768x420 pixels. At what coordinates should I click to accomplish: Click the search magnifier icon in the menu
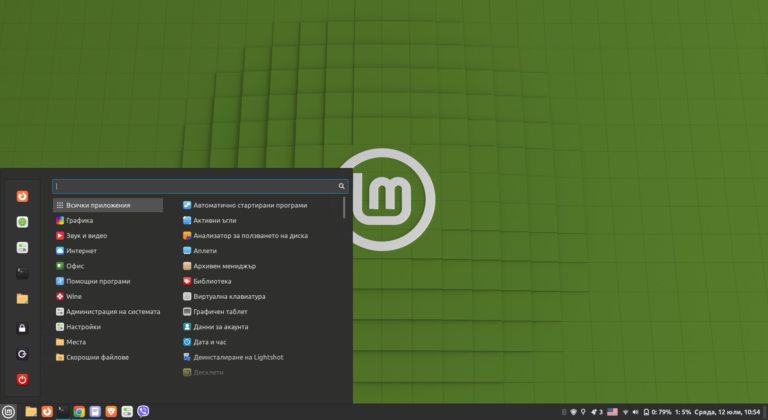tap(341, 186)
